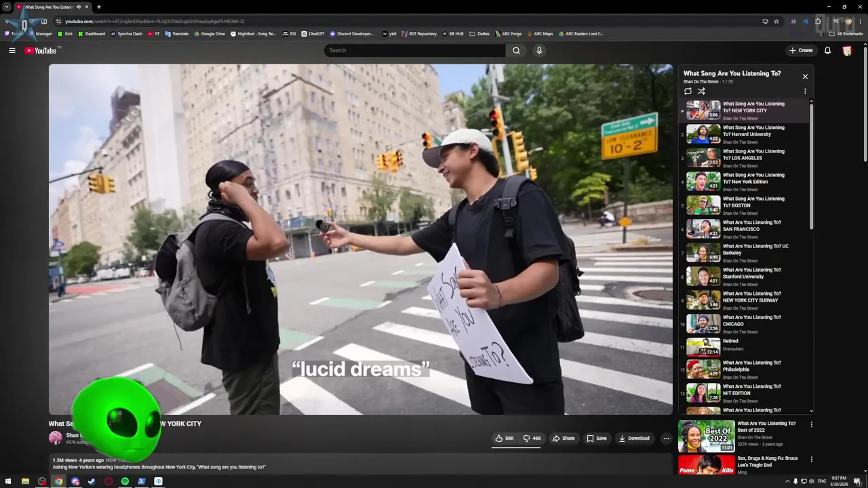
Task: Mute tab via speaker icon on tab
Action: tap(79, 7)
